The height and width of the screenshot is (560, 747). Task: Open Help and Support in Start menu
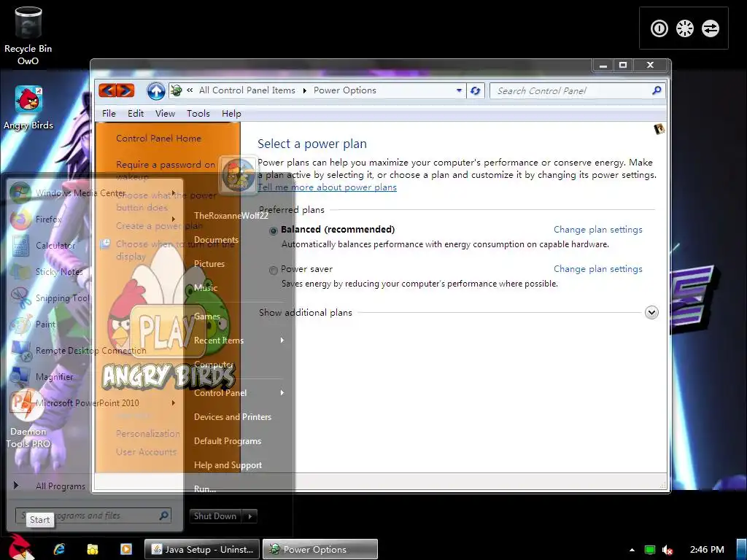click(x=228, y=464)
